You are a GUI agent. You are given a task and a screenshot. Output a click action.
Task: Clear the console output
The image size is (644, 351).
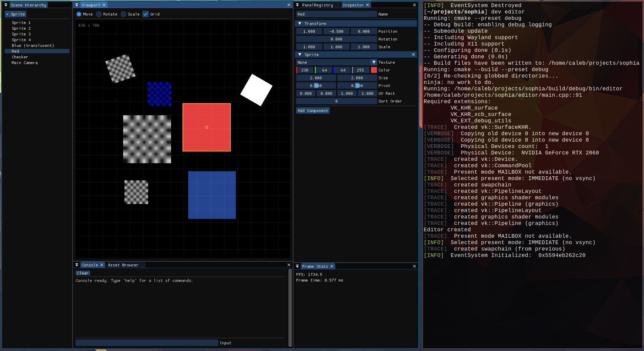[83, 273]
